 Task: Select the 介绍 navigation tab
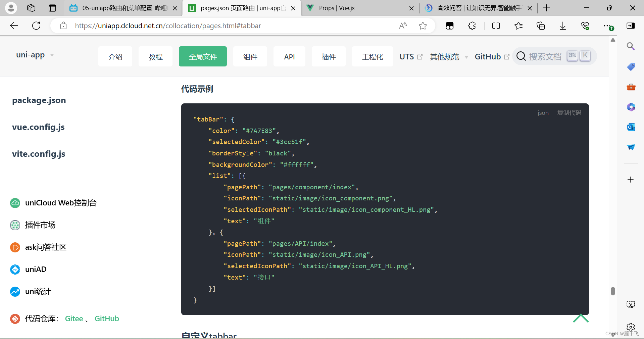pos(115,56)
